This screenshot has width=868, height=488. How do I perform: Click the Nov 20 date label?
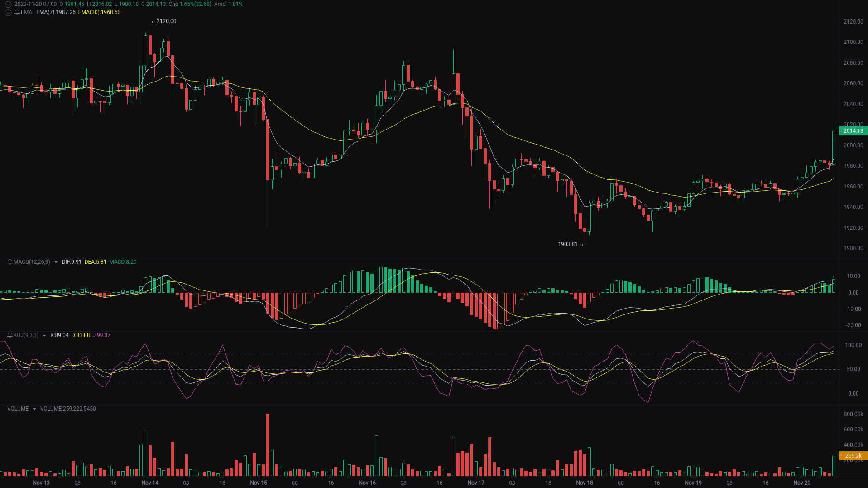point(802,483)
